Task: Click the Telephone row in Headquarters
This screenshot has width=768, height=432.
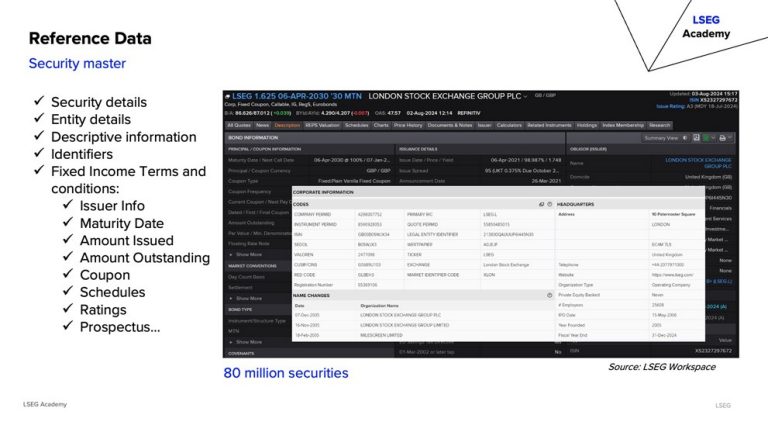Action: [x=630, y=265]
